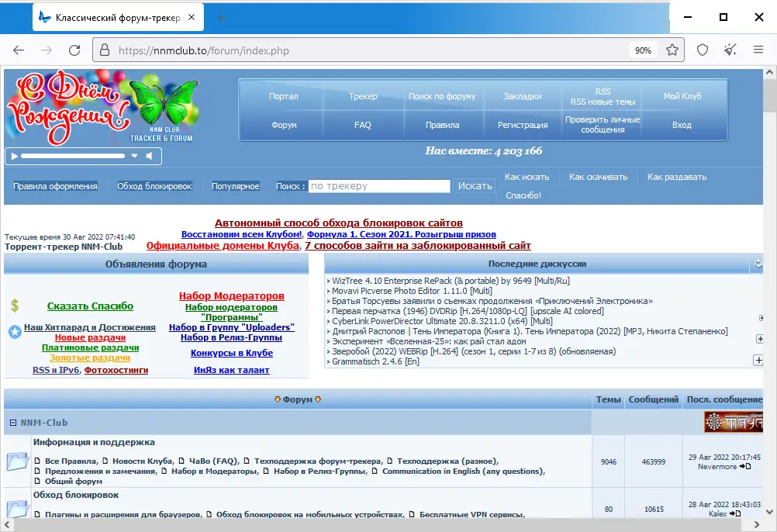Click the audio player progress bar
The image size is (777, 532).
(73, 156)
